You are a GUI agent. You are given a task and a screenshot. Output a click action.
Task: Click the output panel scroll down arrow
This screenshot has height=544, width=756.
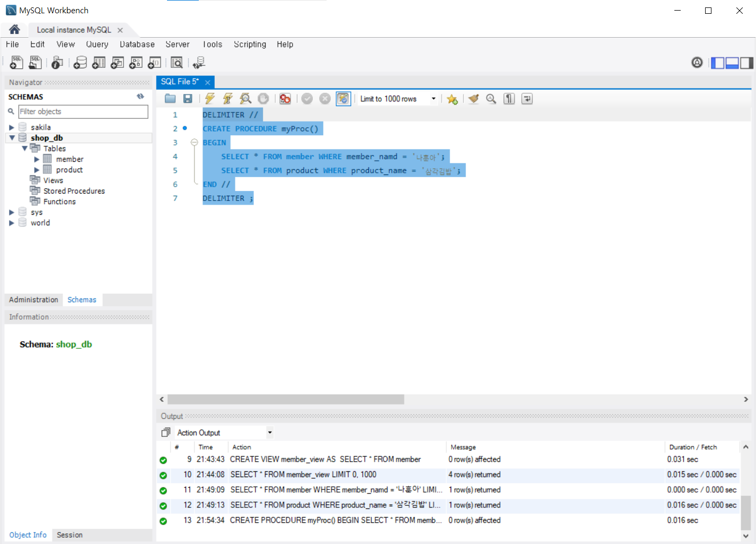tap(745, 536)
